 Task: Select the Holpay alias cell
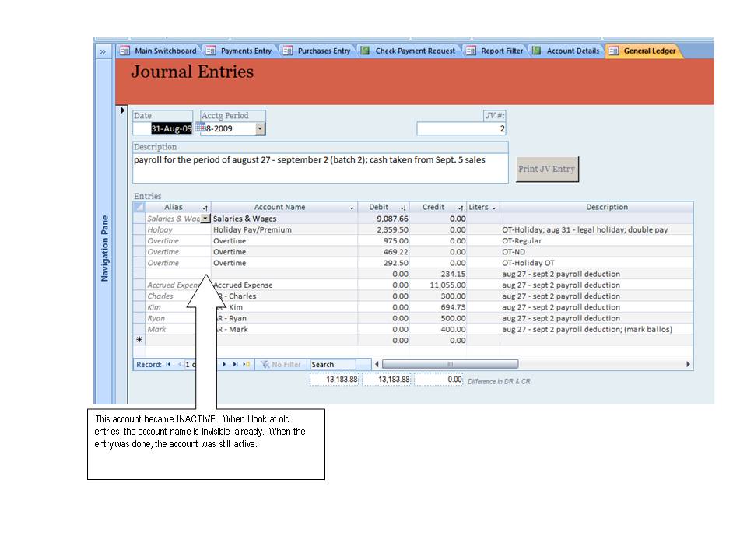tap(177, 229)
